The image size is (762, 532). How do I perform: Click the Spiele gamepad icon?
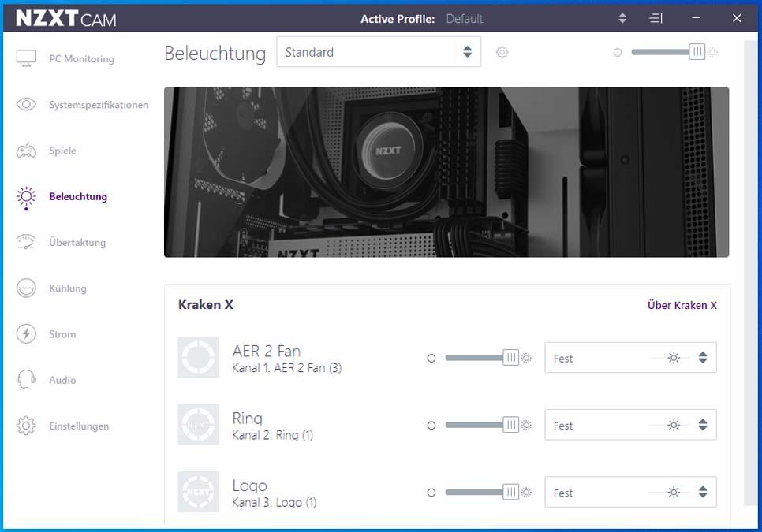point(26,151)
